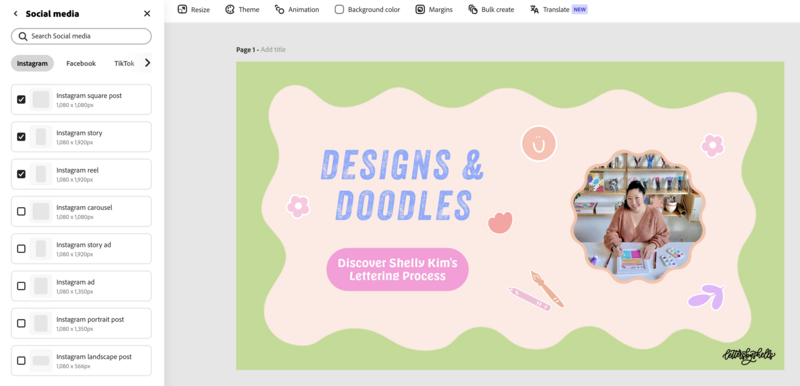Screen dimensions: 800x386
Task: Show more platform tabs with right chevron
Action: click(x=147, y=63)
